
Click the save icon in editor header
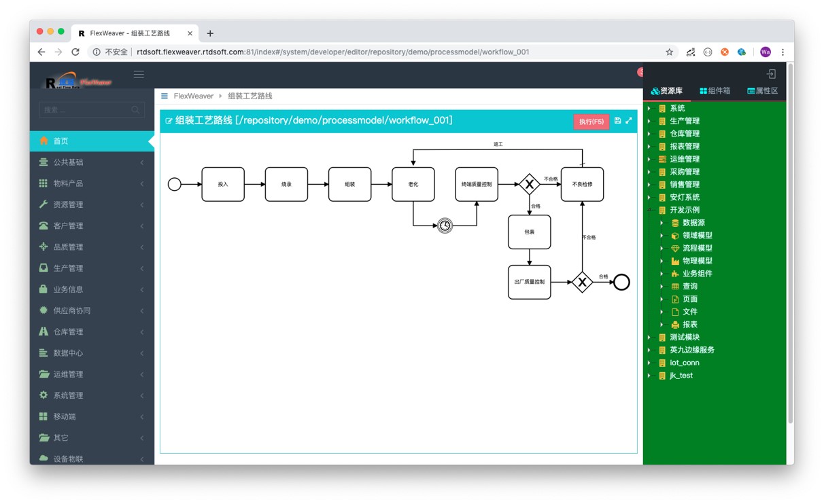click(x=617, y=121)
